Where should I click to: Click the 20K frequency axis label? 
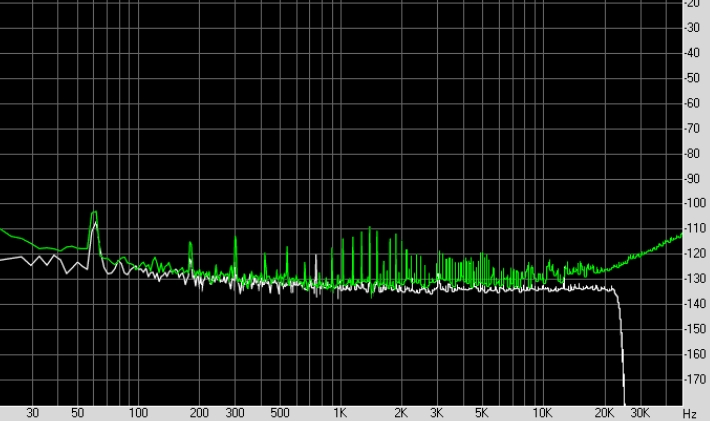[604, 413]
